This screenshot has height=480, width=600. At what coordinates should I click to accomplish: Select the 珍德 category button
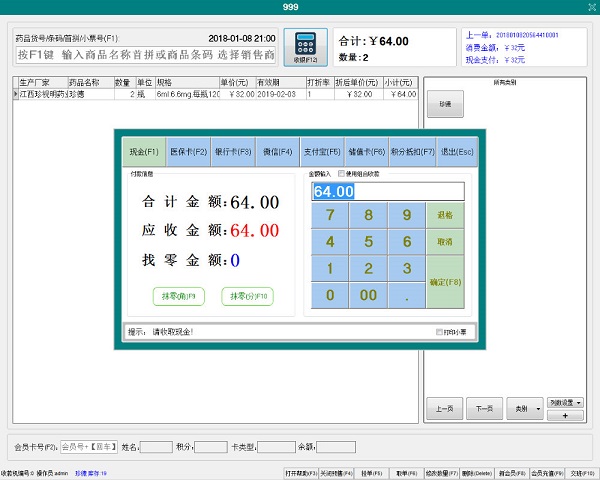pos(445,104)
